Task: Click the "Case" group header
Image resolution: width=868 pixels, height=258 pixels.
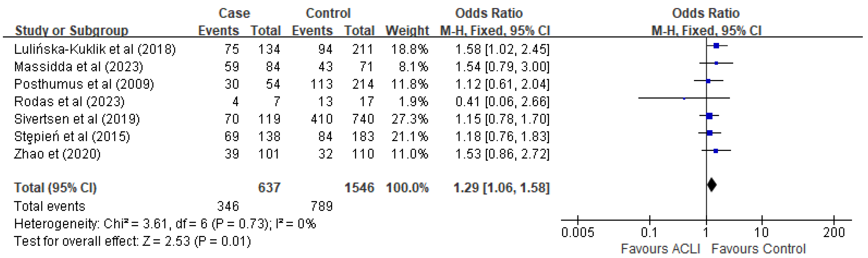Action: (x=234, y=13)
